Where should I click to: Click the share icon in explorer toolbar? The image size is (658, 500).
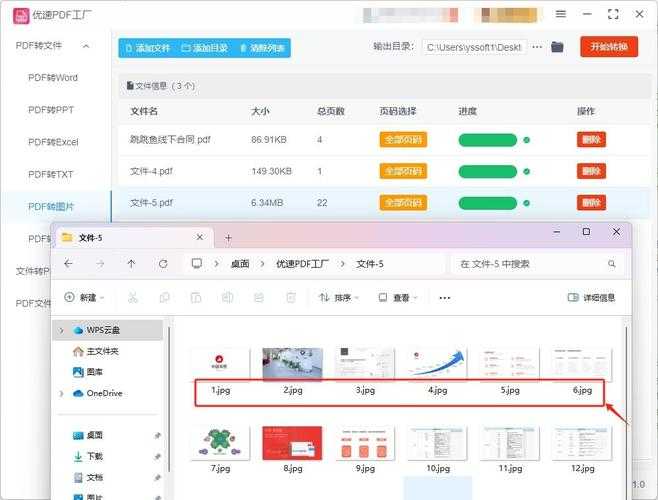pos(259,298)
